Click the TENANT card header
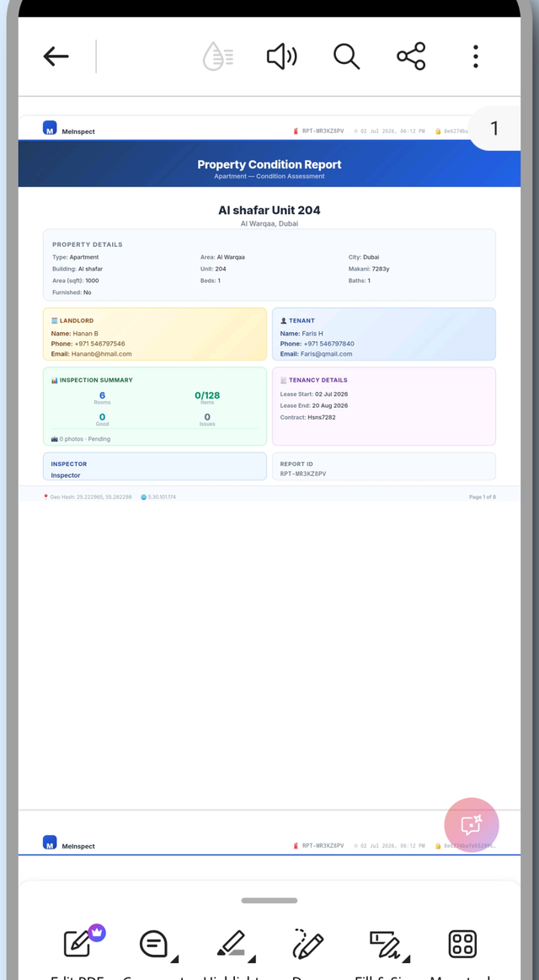Viewport: 539px width, 980px height. click(x=297, y=320)
